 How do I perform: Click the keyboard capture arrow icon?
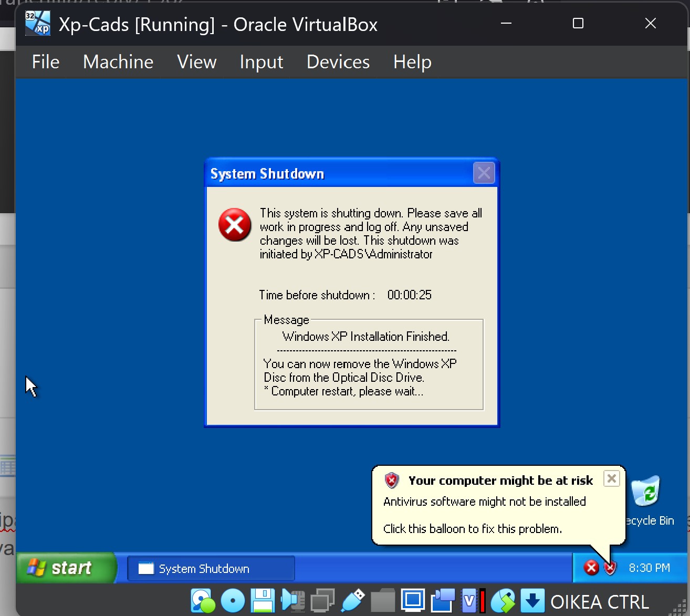pyautogui.click(x=532, y=601)
